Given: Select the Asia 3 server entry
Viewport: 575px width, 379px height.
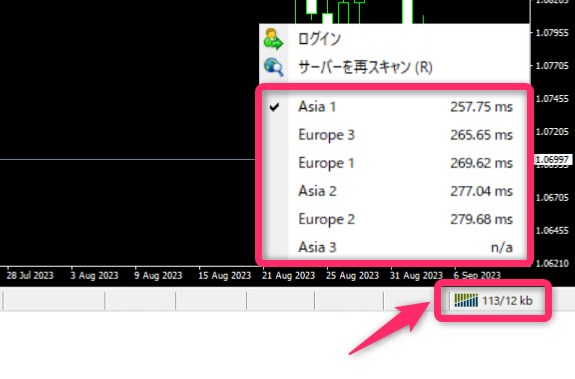Looking at the screenshot, I should (395, 247).
